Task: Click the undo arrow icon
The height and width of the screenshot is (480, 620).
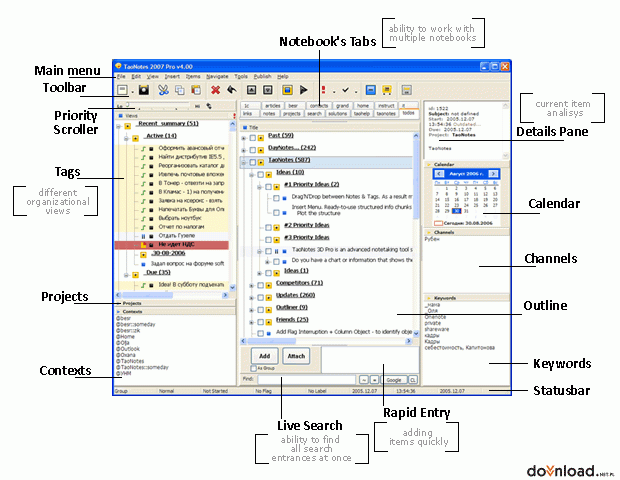Action: coord(232,90)
